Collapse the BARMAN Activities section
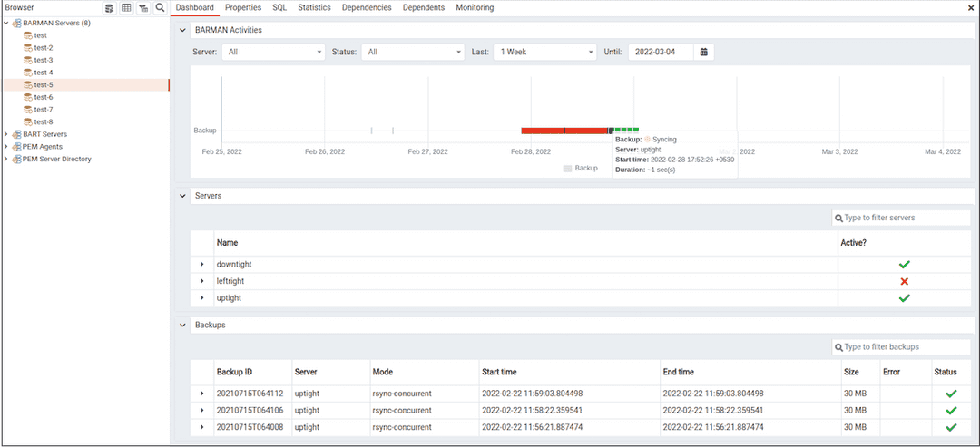 182,30
